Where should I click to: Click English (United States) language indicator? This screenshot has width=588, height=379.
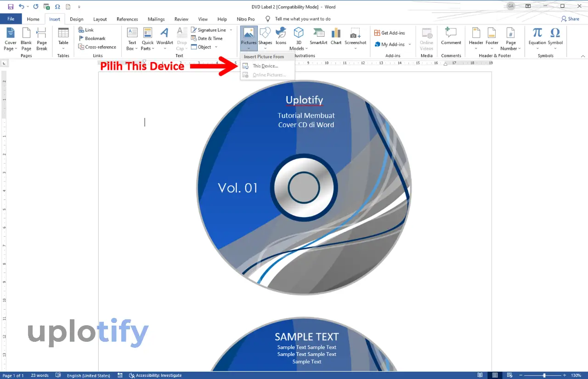click(88, 375)
